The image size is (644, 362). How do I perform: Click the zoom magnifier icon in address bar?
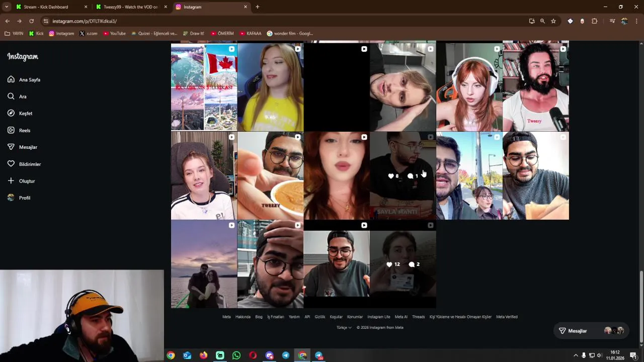[x=542, y=21]
